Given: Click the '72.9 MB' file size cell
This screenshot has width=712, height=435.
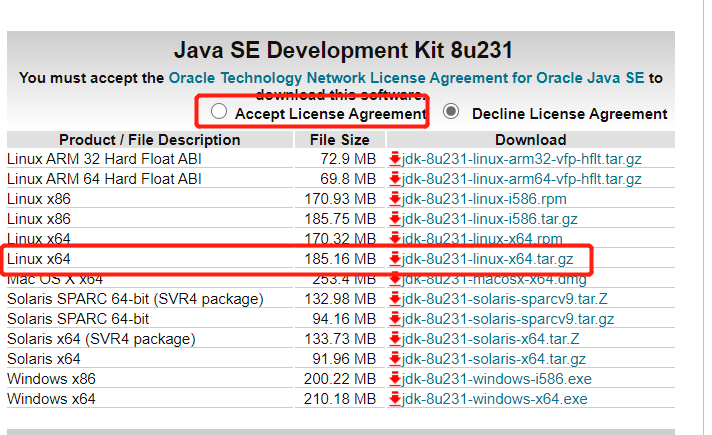Looking at the screenshot, I should pos(348,159).
